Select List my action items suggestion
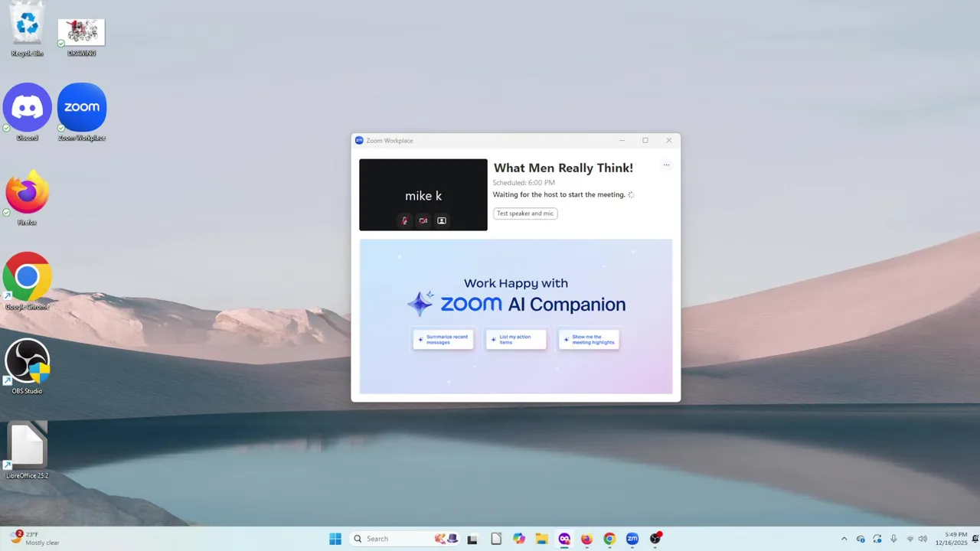Screen dimensions: 980x551 516,340
